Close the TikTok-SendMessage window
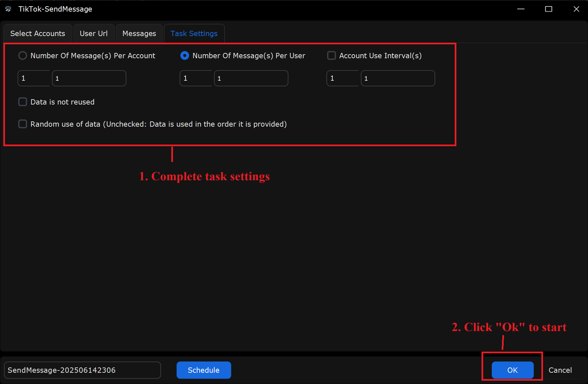This screenshot has width=588, height=384. [x=576, y=9]
